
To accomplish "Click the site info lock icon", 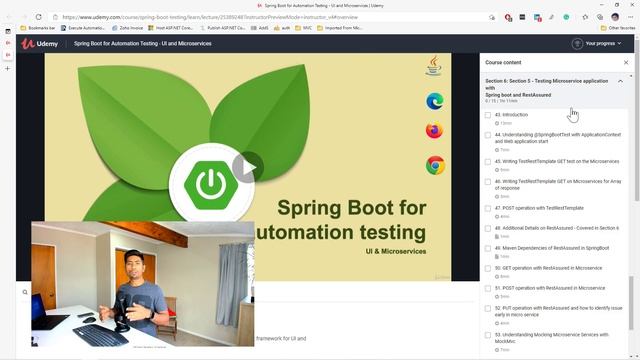I will (55, 17).
